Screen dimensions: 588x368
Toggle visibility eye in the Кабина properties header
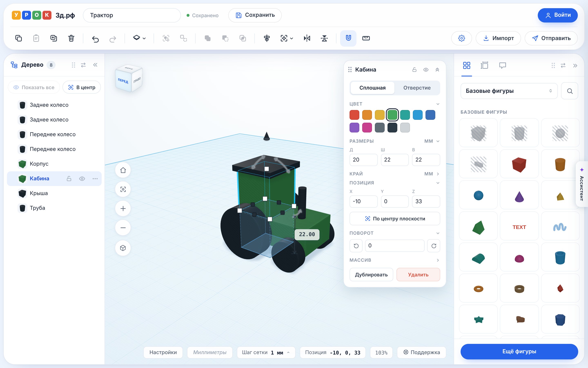click(x=426, y=70)
